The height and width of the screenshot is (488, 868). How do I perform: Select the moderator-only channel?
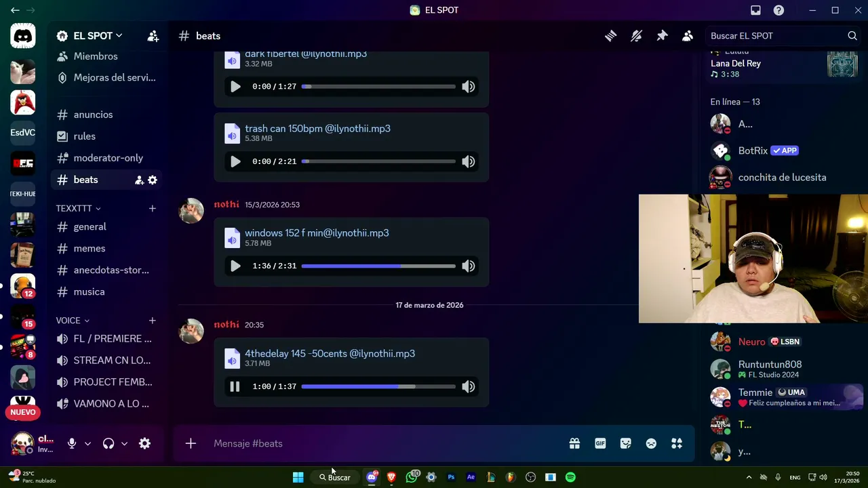pos(106,158)
